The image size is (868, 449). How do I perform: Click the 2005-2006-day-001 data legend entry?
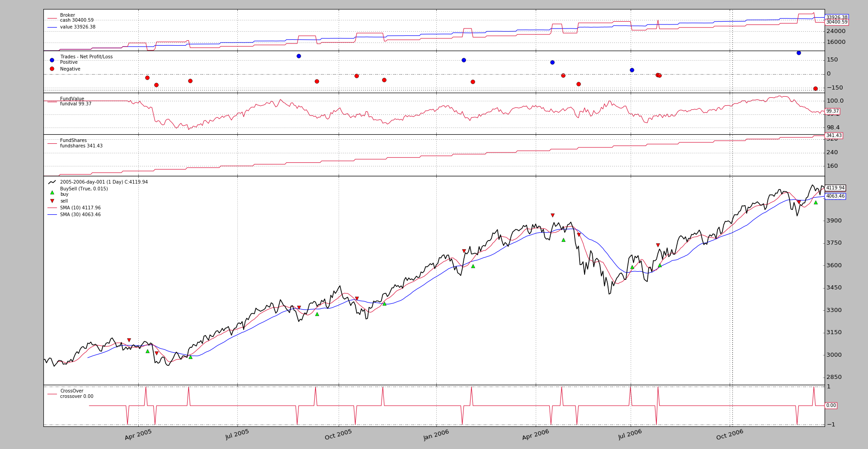coord(104,182)
